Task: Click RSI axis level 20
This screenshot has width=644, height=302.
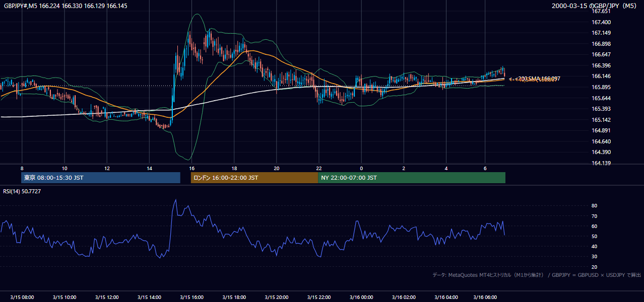Action: point(595,267)
